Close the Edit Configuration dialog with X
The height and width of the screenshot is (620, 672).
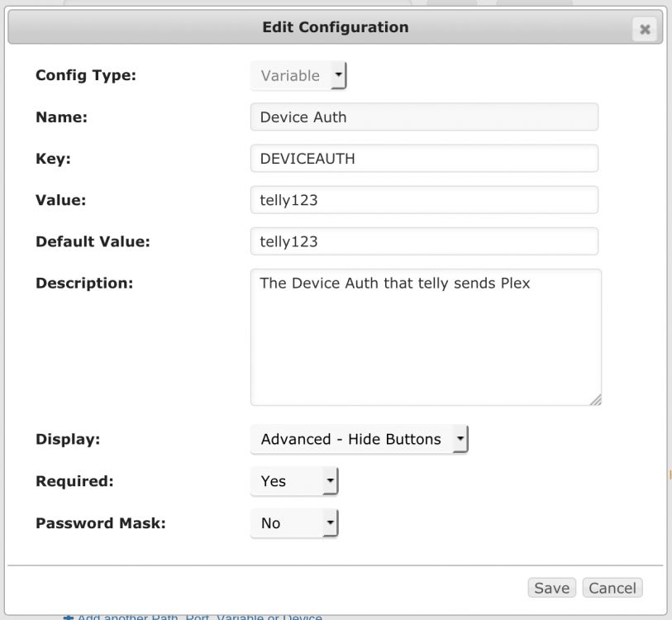(644, 29)
